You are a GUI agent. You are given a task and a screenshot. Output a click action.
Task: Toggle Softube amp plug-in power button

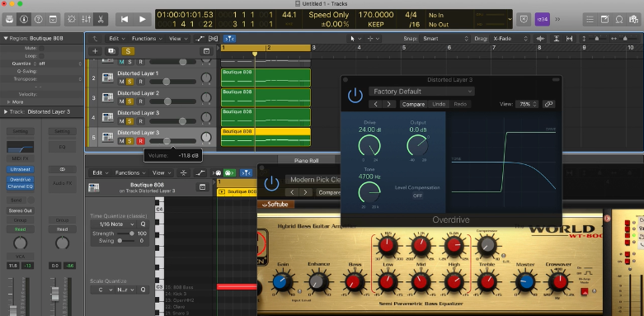271,183
